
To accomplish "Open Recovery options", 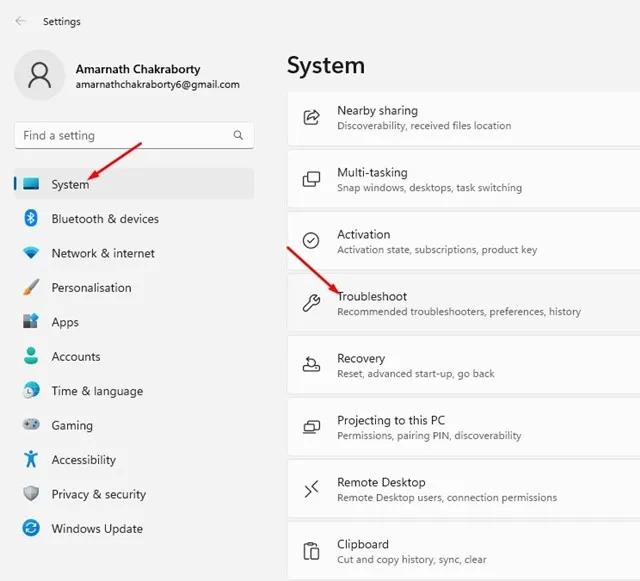I will click(x=464, y=365).
